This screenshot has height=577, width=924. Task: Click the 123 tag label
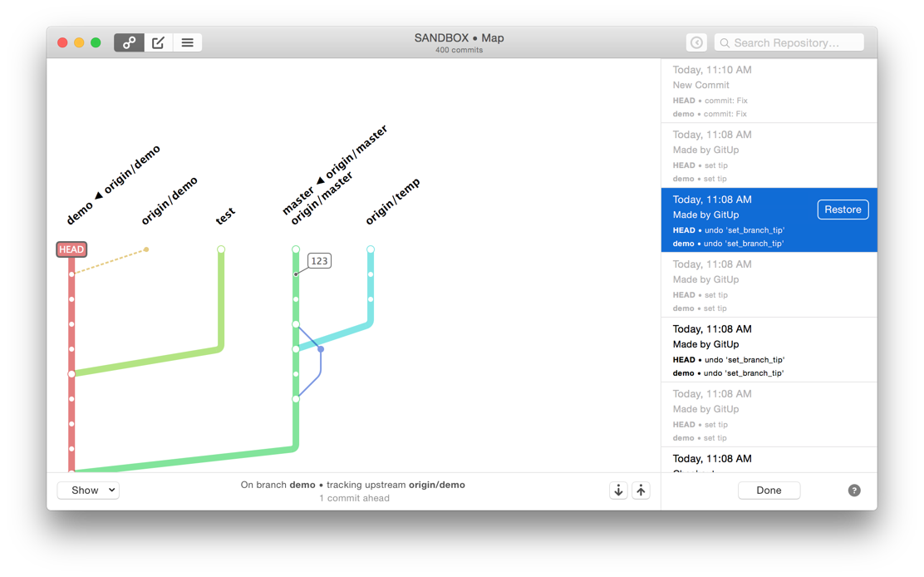coord(319,261)
